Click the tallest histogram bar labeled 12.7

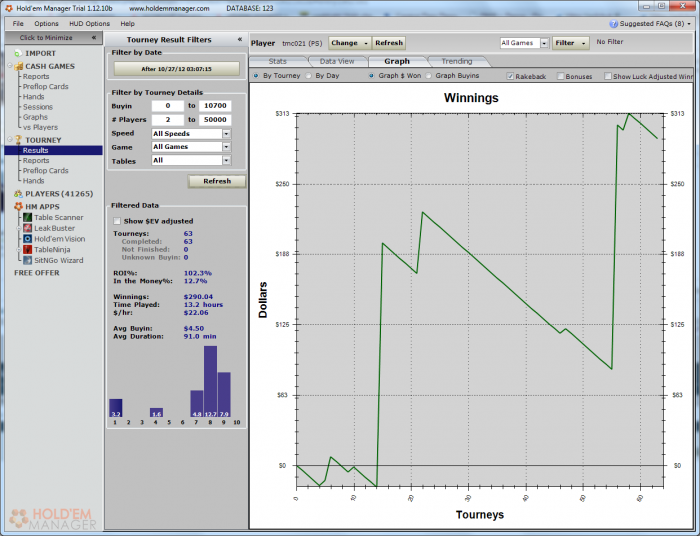[x=210, y=381]
